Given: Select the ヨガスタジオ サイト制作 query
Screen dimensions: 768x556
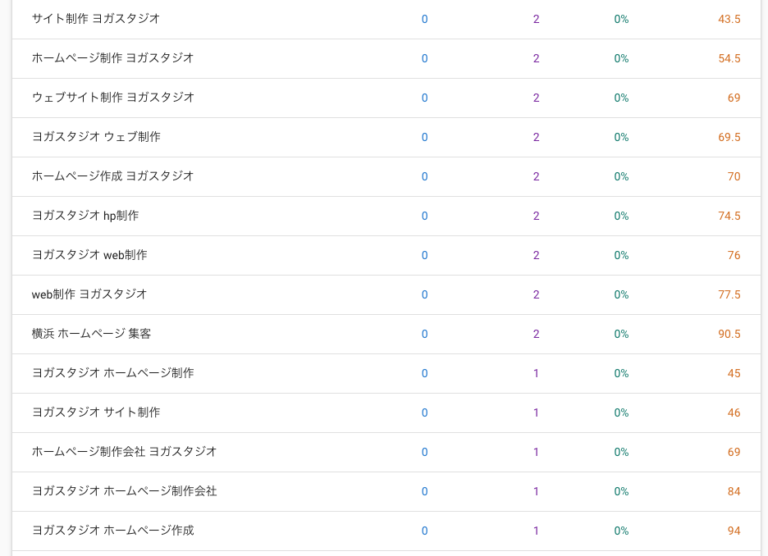Looking at the screenshot, I should tap(96, 412).
